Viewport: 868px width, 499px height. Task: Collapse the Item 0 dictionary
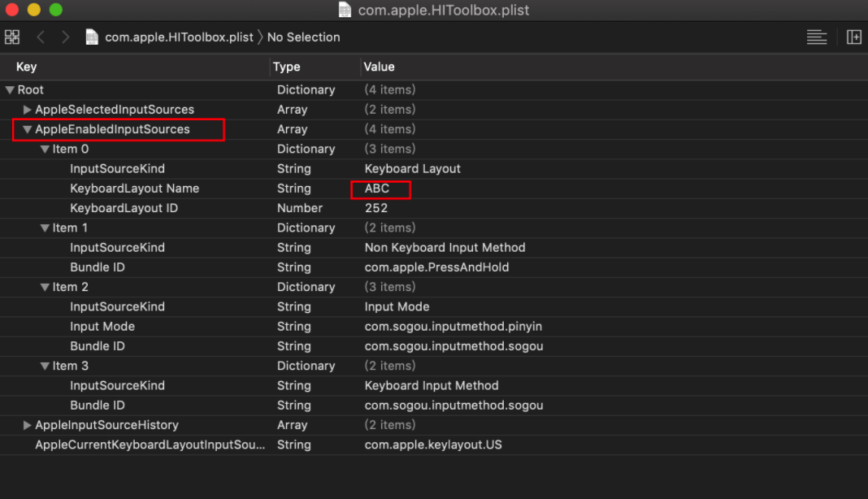point(46,150)
